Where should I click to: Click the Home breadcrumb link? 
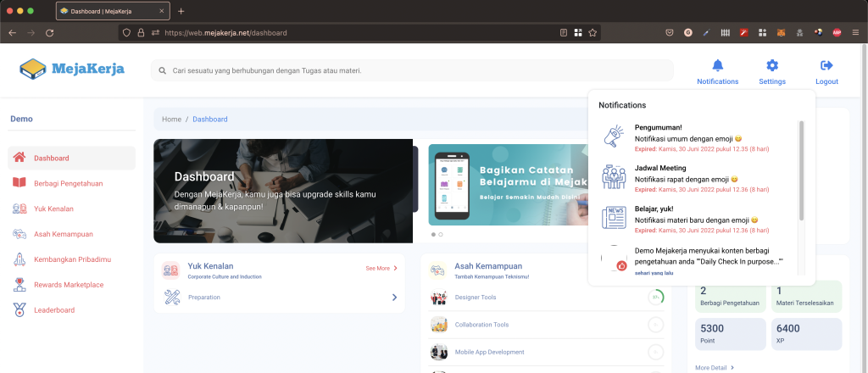tap(171, 119)
